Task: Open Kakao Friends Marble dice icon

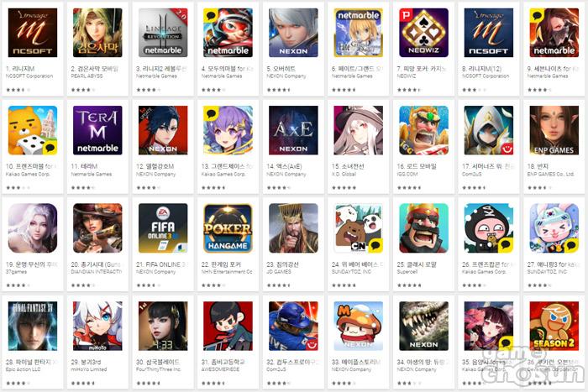Action: click(33, 130)
